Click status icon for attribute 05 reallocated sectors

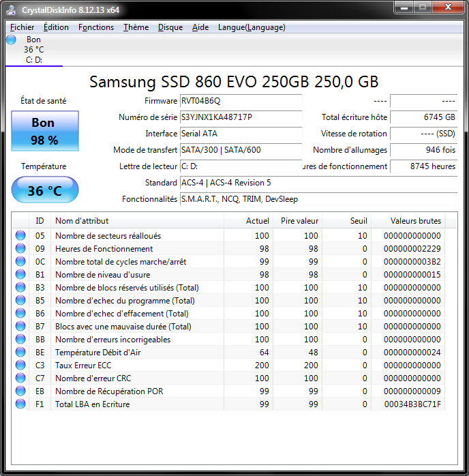pyautogui.click(x=20, y=236)
